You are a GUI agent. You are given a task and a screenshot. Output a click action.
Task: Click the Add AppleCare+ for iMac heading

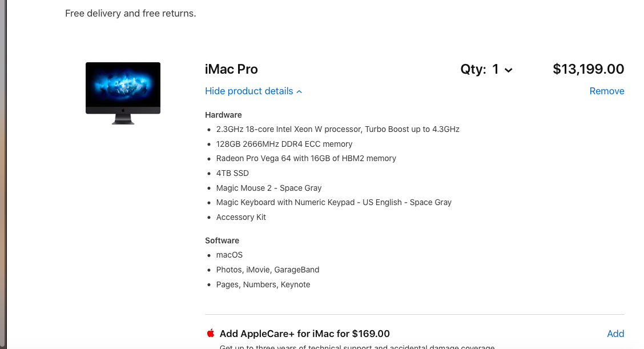[x=304, y=334]
